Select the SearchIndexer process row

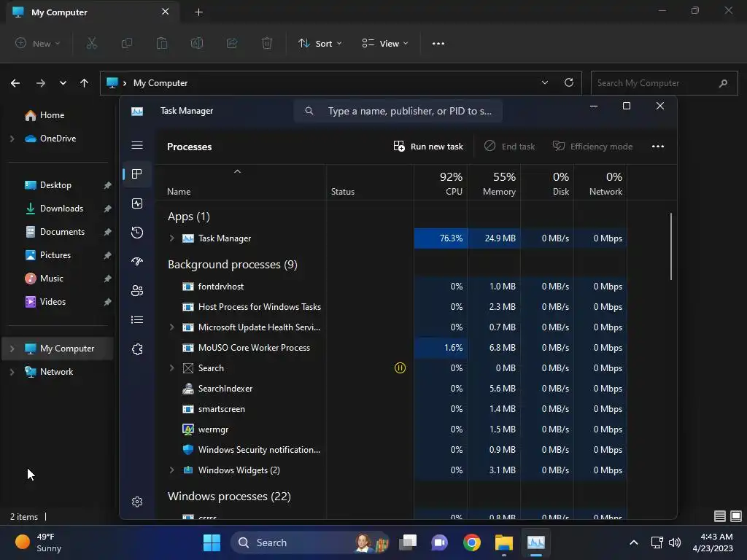391,389
